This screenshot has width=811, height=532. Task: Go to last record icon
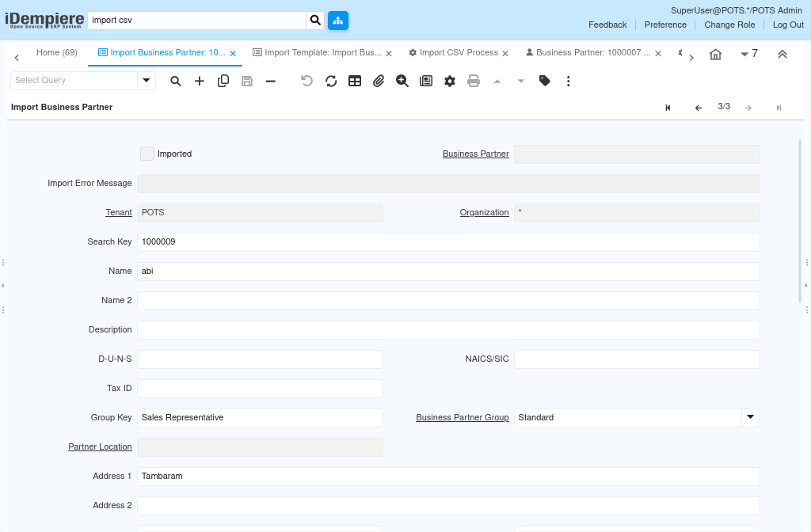click(779, 108)
